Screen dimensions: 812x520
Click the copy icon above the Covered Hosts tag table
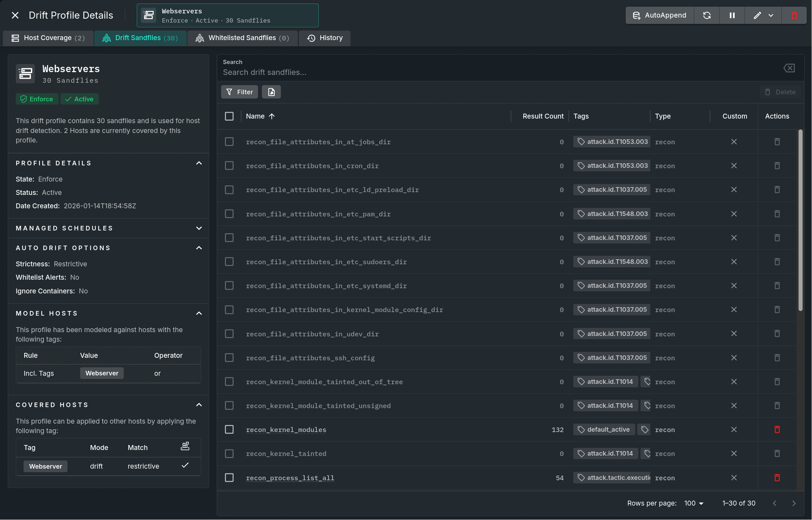point(185,446)
